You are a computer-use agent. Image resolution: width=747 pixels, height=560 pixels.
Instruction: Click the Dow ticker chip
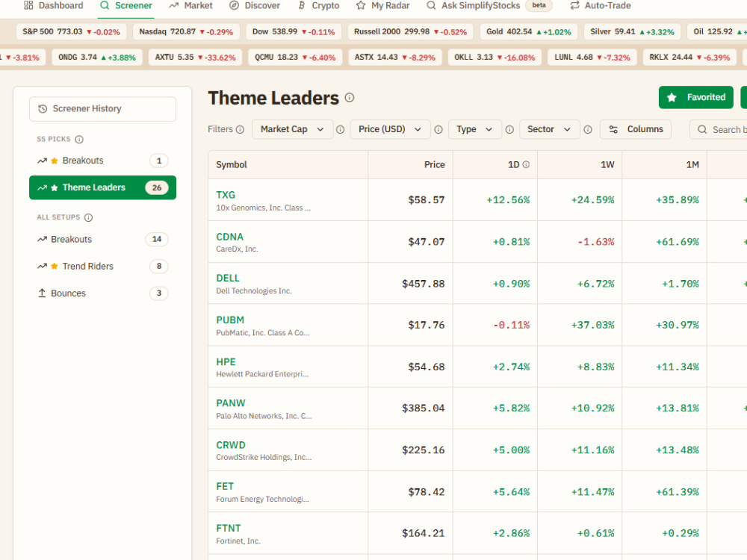(x=294, y=32)
